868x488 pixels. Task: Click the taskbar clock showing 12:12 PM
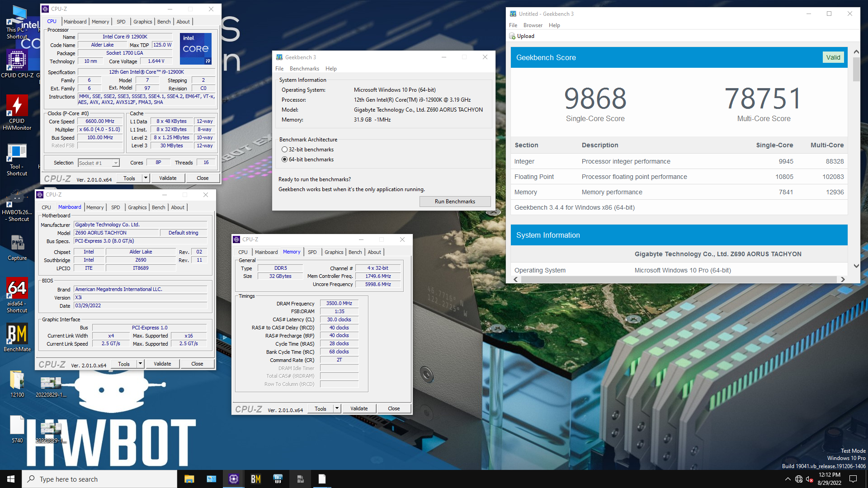click(830, 479)
